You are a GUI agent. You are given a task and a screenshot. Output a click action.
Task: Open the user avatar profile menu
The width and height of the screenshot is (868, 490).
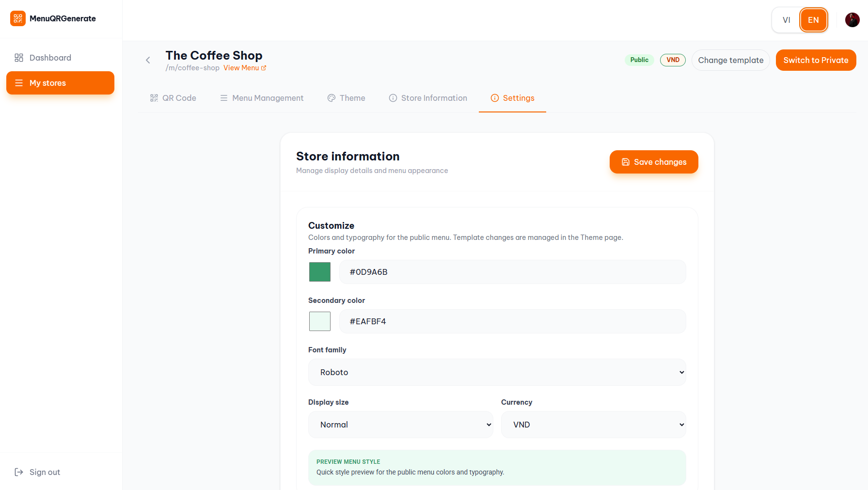point(852,20)
